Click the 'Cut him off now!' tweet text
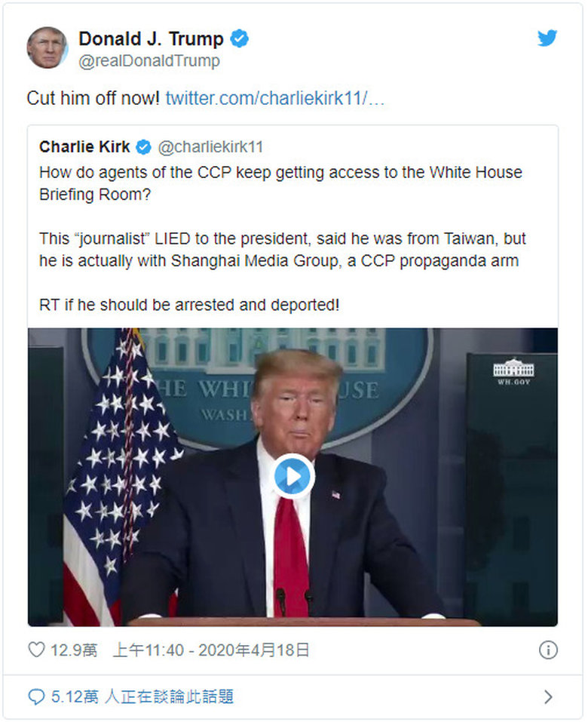The width and height of the screenshot is (588, 722). (93, 98)
